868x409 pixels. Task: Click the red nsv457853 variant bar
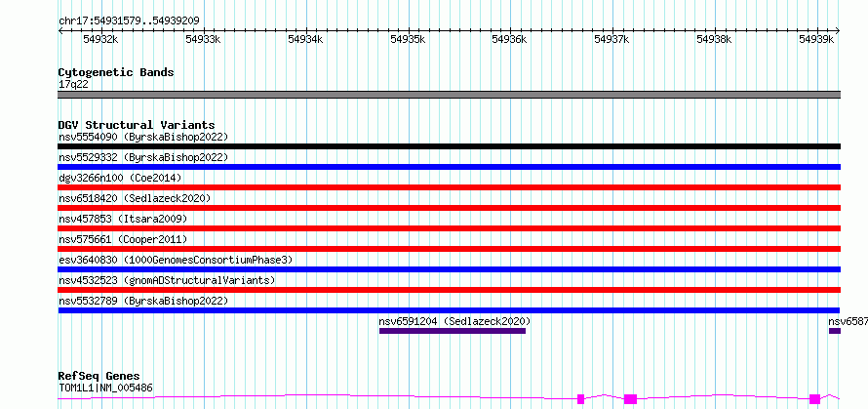click(449, 228)
